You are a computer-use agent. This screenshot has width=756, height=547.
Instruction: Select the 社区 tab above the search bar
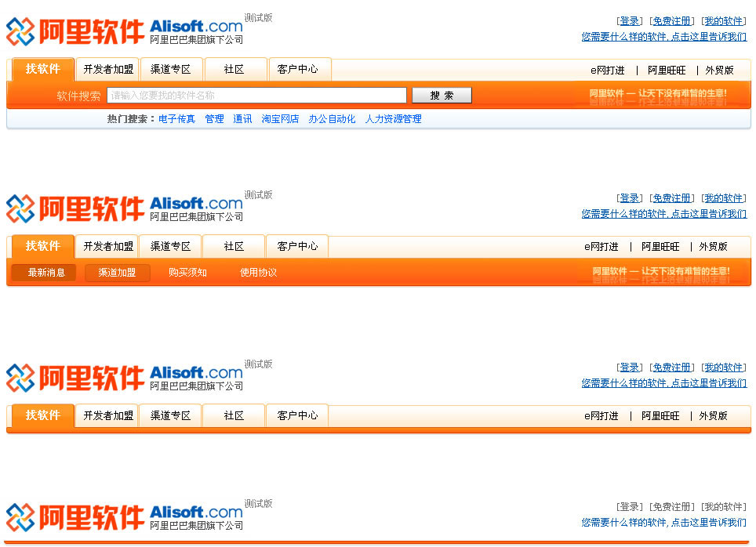pyautogui.click(x=234, y=70)
